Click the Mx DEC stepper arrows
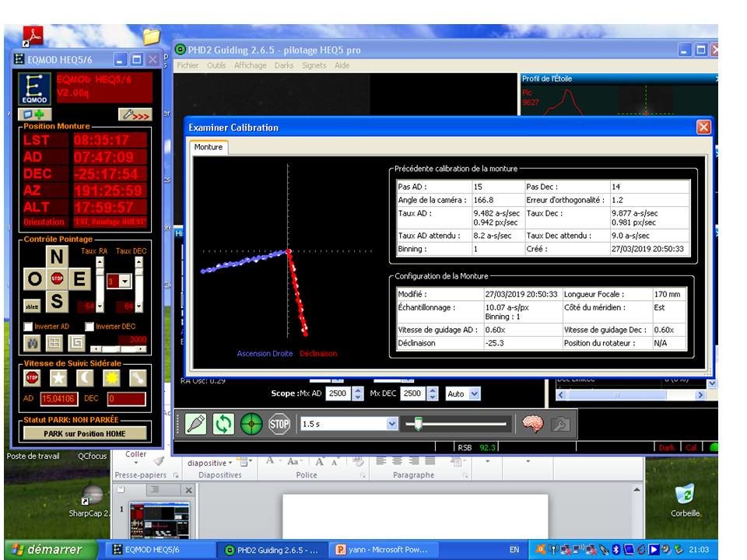747x560 pixels. tap(432, 394)
